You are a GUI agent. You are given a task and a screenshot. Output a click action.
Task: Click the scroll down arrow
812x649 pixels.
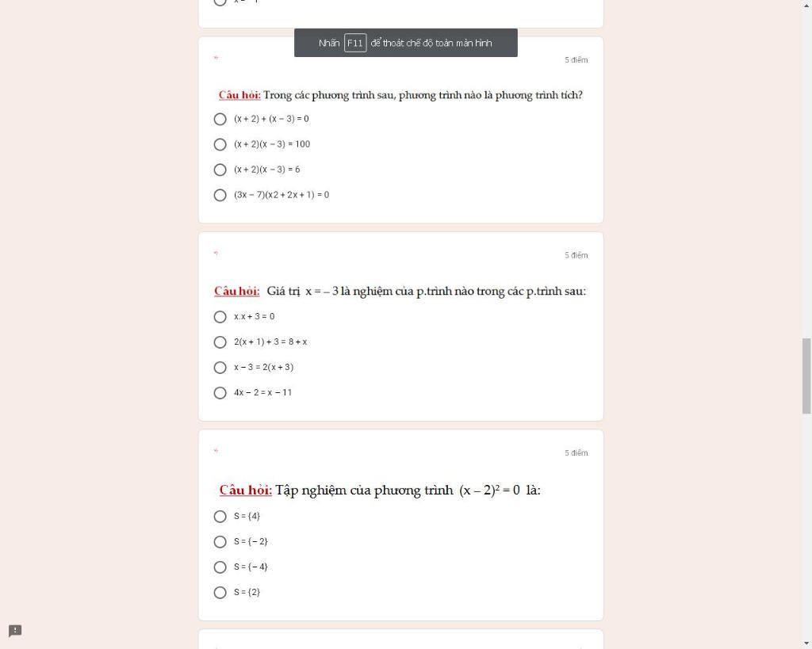tap(806, 643)
